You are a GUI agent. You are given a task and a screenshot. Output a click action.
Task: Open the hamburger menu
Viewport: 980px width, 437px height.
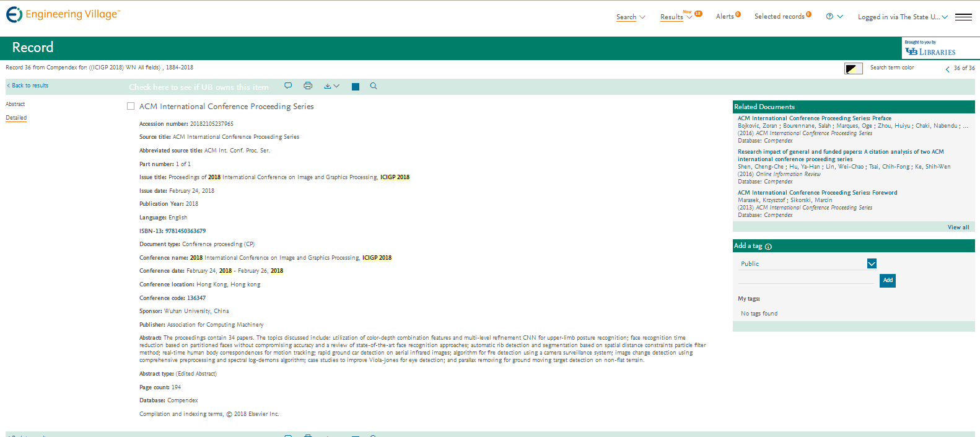(963, 17)
